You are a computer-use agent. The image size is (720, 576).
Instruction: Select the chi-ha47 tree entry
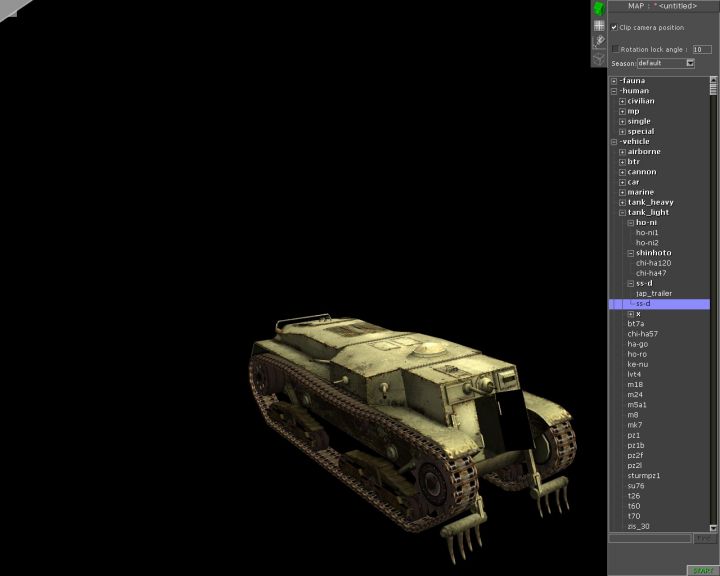tap(651, 273)
